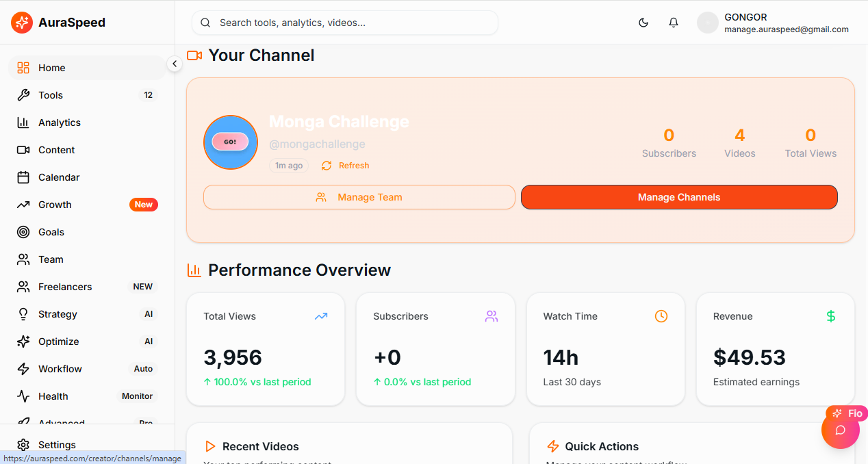Click the search tools and analytics field
This screenshot has width=868, height=464.
345,22
